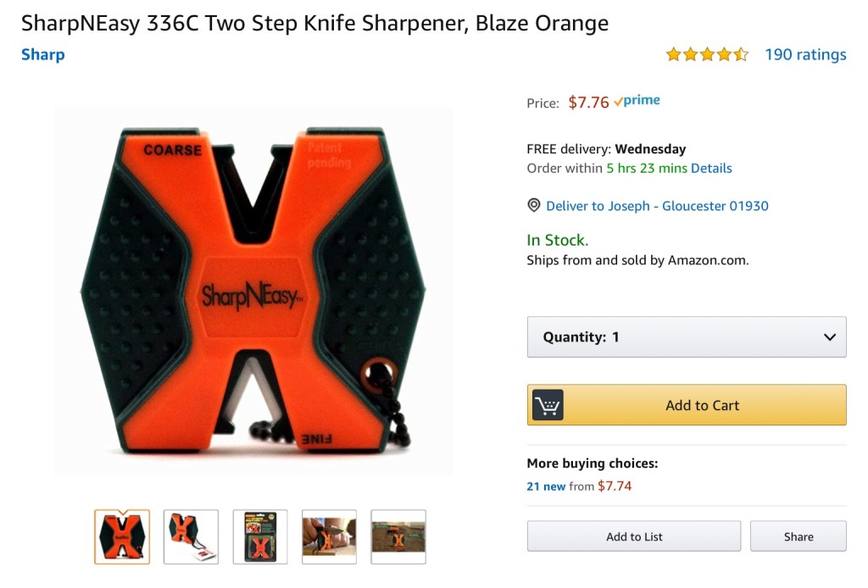
Task: Click the Share button
Action: [798, 536]
